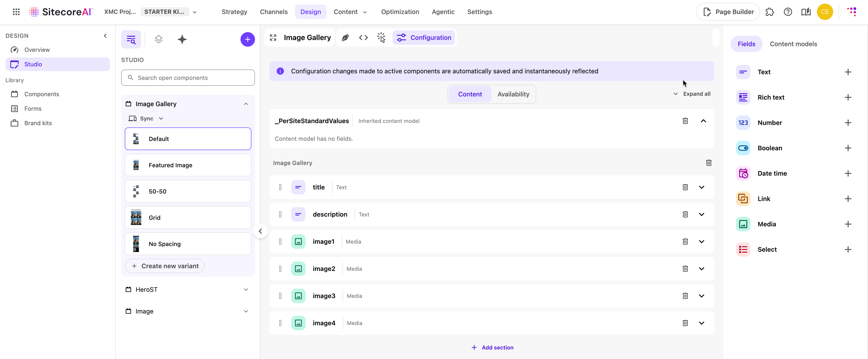Image resolution: width=868 pixels, height=359 pixels.
Task: Open the app launcher grid icon
Action: click(x=16, y=12)
